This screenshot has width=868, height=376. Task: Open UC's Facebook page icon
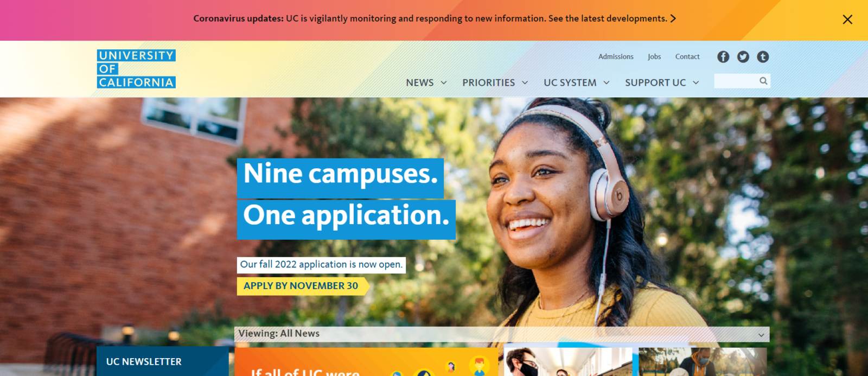pos(723,57)
